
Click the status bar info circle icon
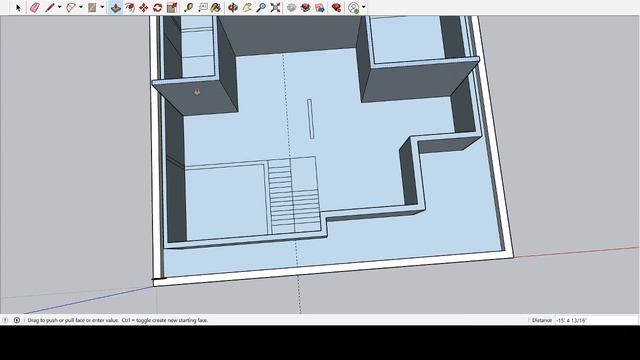click(17, 320)
